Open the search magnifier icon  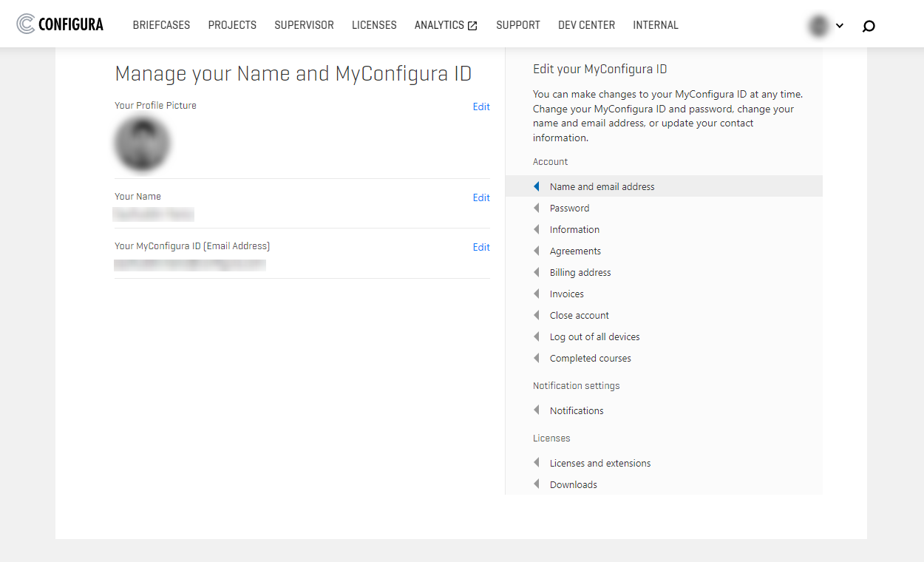click(x=869, y=25)
